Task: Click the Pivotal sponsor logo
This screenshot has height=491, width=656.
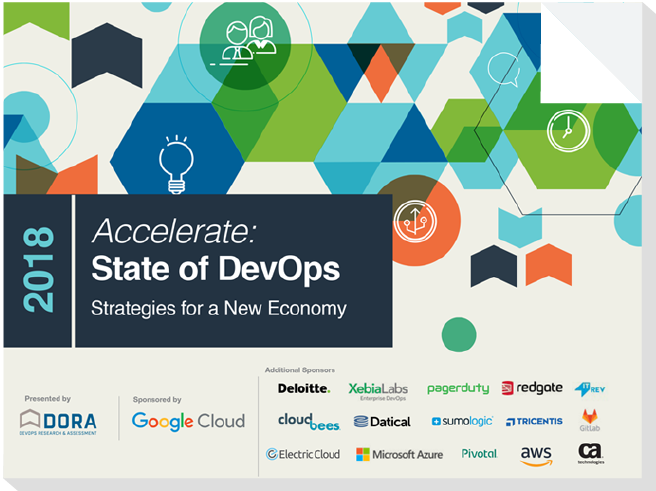Action: 479,454
